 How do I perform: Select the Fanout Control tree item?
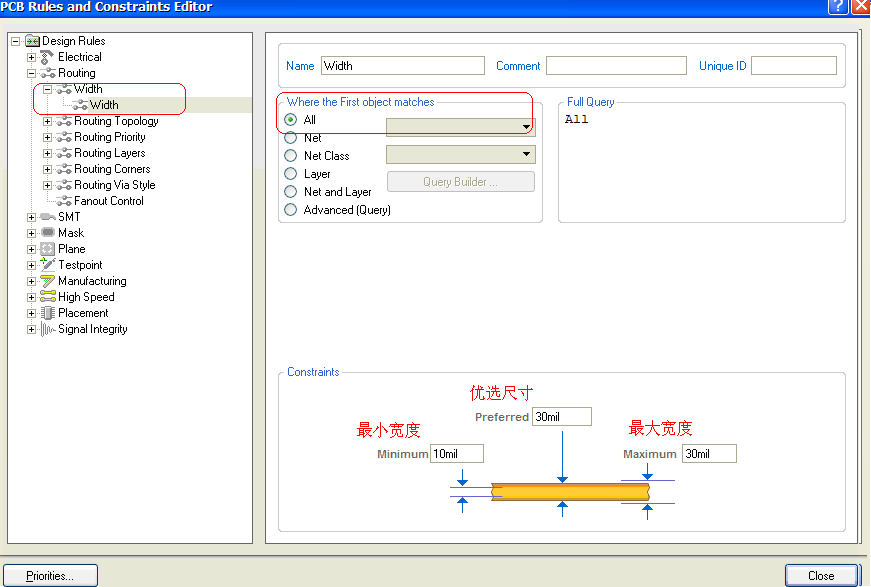109,201
